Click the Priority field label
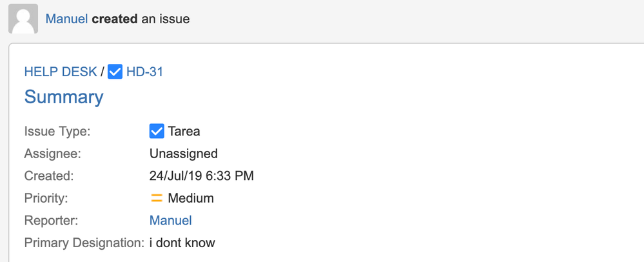Viewport: 644px width, 262px height. point(46,199)
